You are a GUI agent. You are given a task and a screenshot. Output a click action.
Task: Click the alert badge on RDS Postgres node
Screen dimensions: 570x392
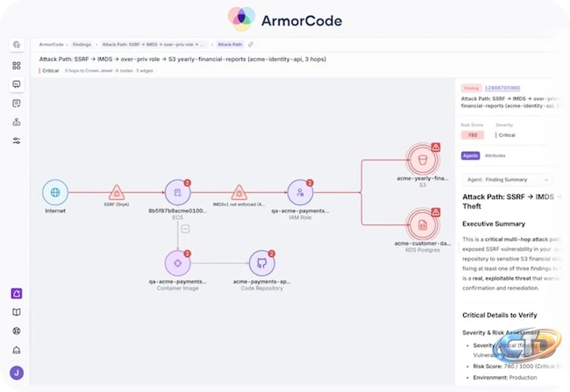point(436,212)
